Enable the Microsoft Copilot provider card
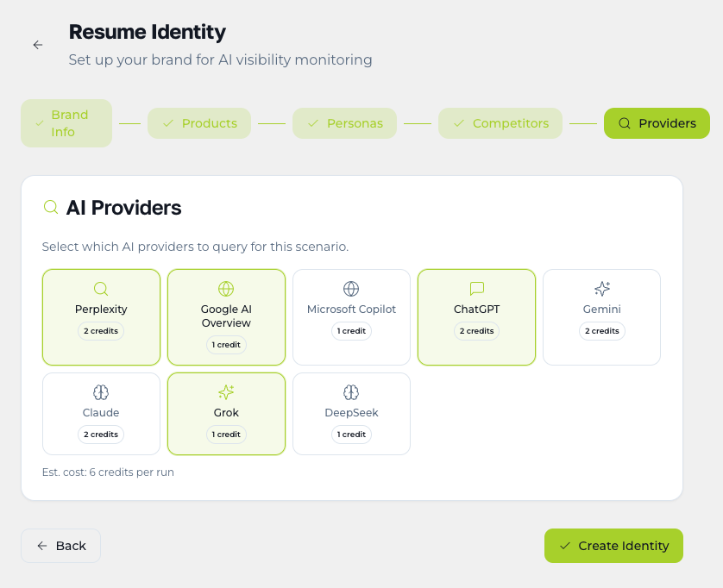Viewport: 723px width, 588px height. pyautogui.click(x=351, y=317)
